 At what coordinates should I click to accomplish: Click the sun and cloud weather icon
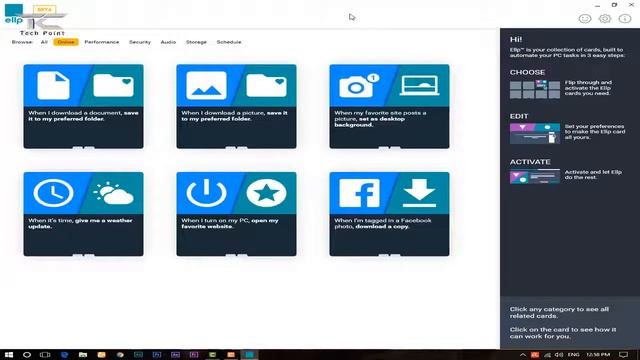(113, 193)
